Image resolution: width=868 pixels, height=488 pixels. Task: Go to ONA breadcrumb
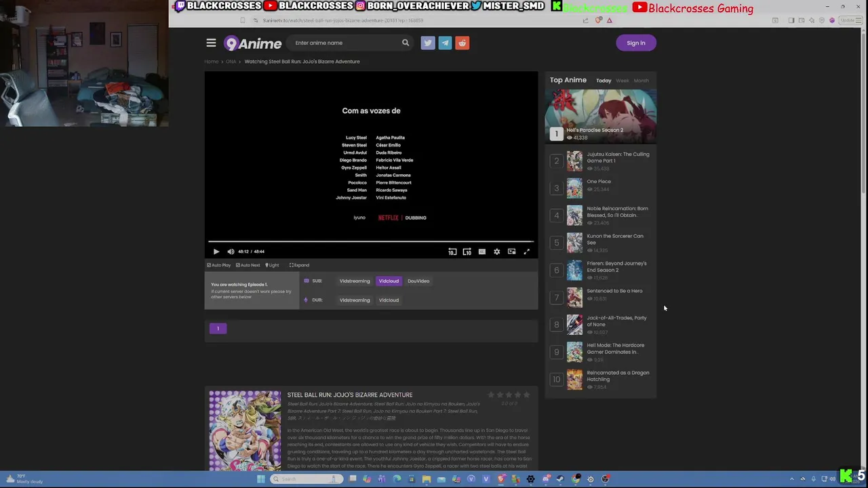(x=231, y=62)
